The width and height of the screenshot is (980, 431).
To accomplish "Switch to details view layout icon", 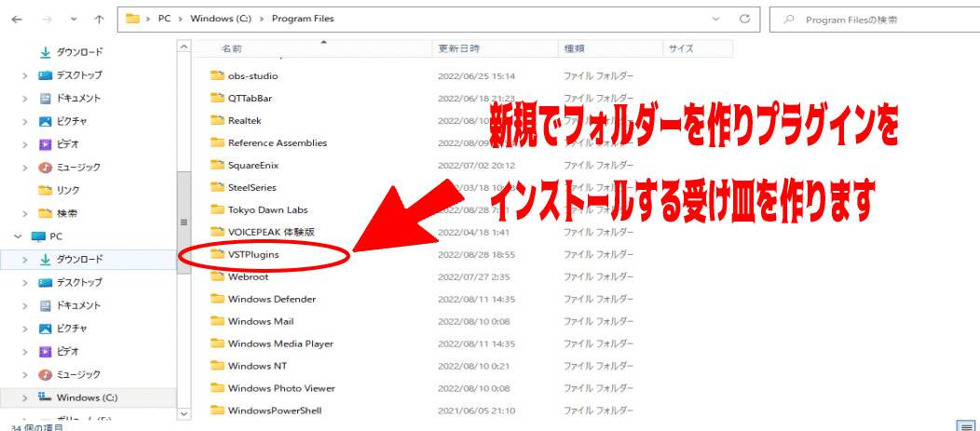I will click(x=966, y=426).
